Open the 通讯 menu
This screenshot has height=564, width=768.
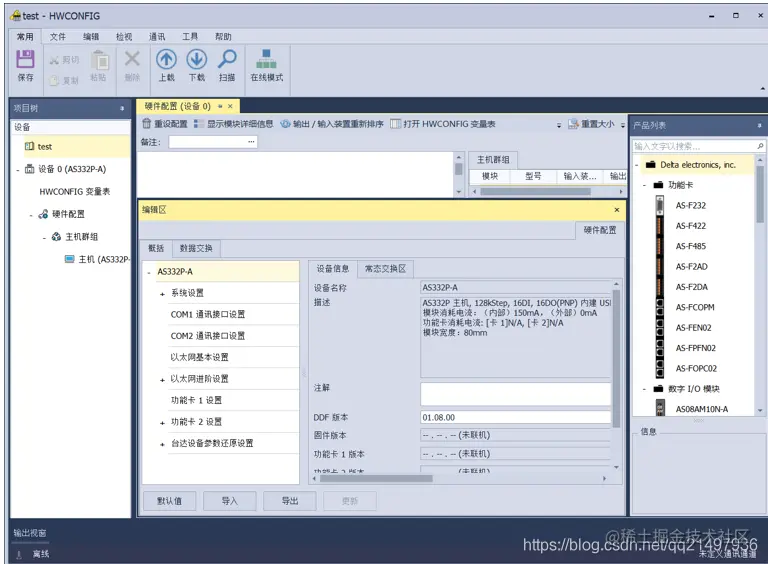pyautogui.click(x=157, y=37)
